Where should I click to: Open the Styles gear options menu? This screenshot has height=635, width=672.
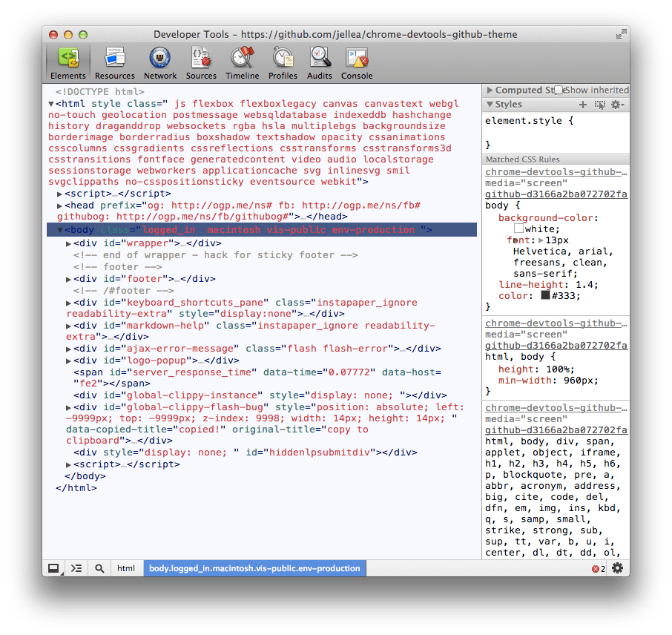[618, 105]
